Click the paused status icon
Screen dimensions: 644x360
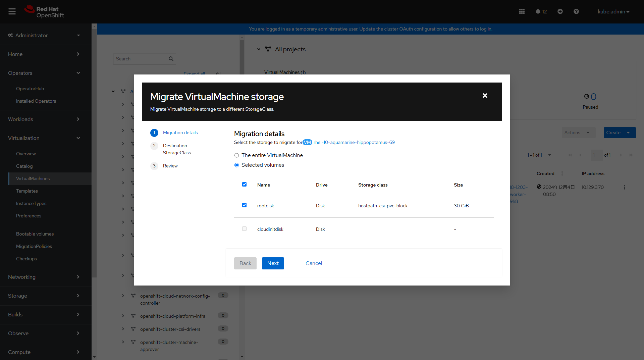586,96
